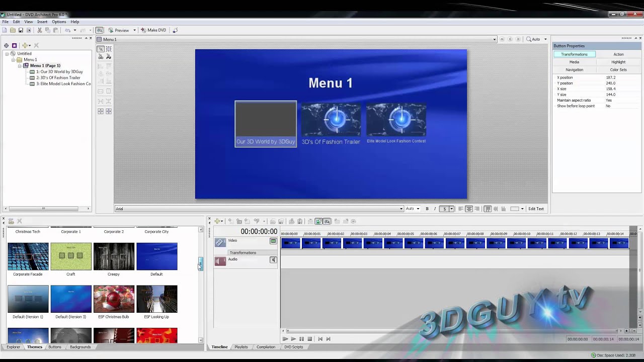The width and height of the screenshot is (644, 362).
Task: Click the Edit Text button
Action: click(536, 209)
